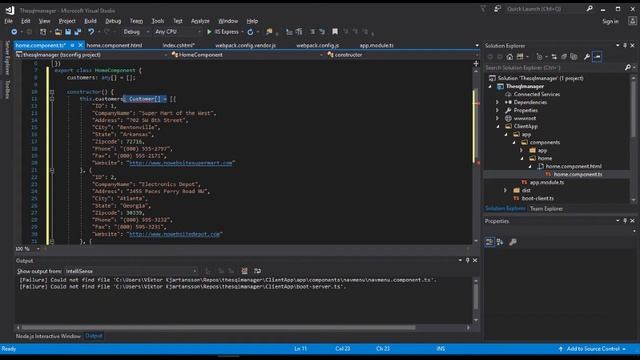Screen dimensions: 640x360
Task: Open the Show output from dropdown
Action: (x=131, y=271)
